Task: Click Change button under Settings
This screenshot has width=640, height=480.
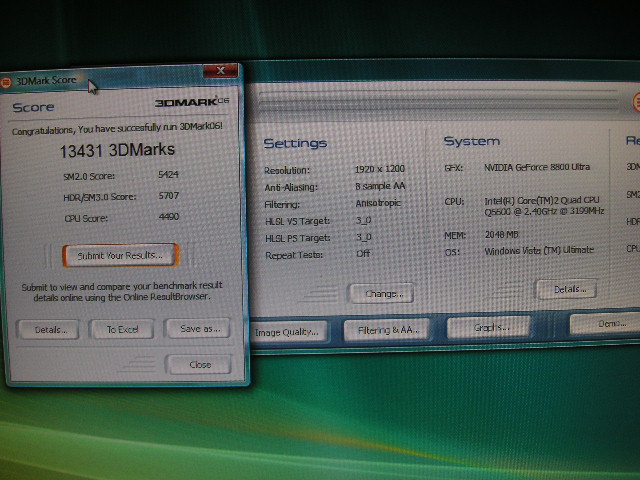Action: (x=381, y=293)
